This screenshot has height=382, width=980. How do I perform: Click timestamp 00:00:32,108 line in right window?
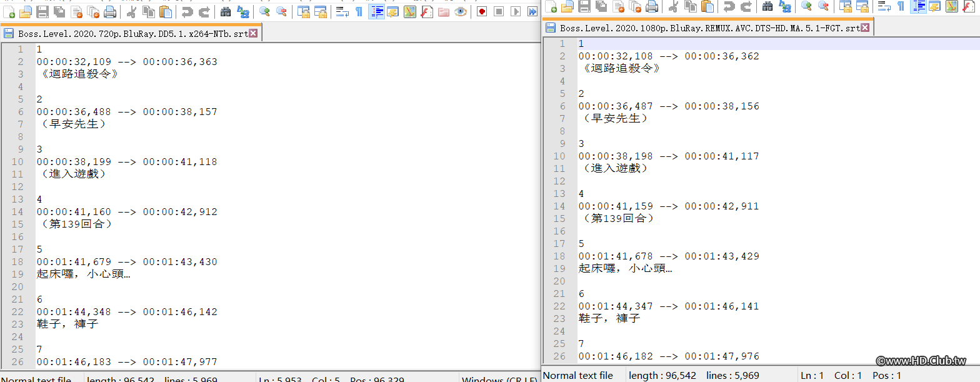tap(669, 56)
